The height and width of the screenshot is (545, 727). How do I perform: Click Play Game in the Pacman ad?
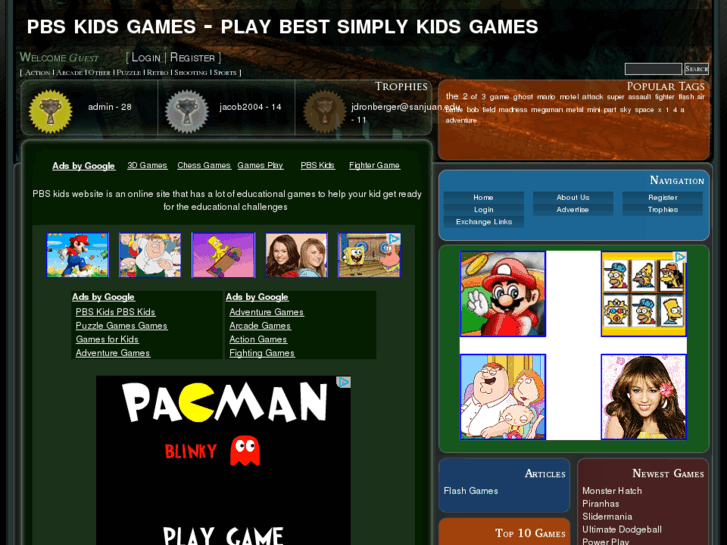pos(223,536)
